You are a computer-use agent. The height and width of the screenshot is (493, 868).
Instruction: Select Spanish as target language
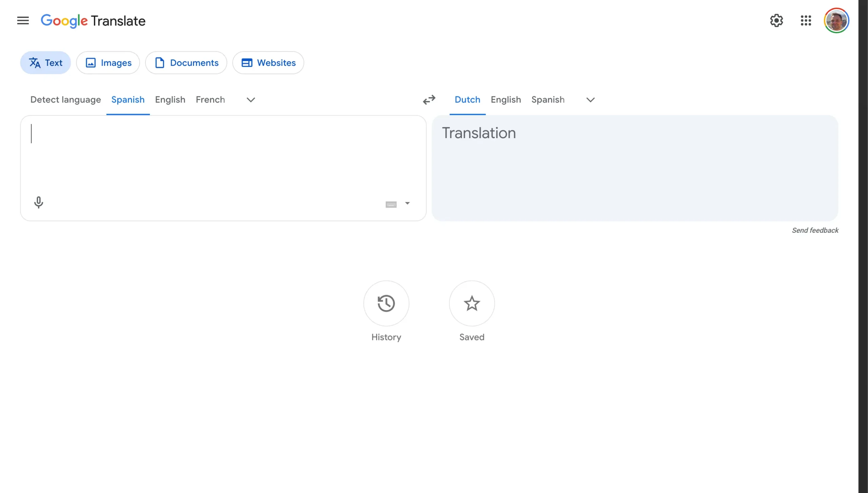click(x=548, y=100)
